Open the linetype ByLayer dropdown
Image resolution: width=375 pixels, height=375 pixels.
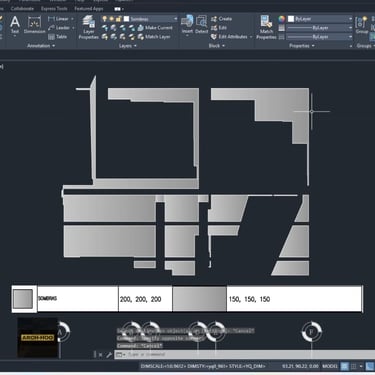(350, 37)
